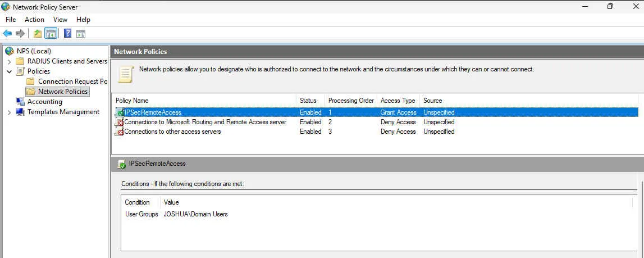Click the Back arrow toolbar icon
The image size is (644, 258).
(x=7, y=34)
